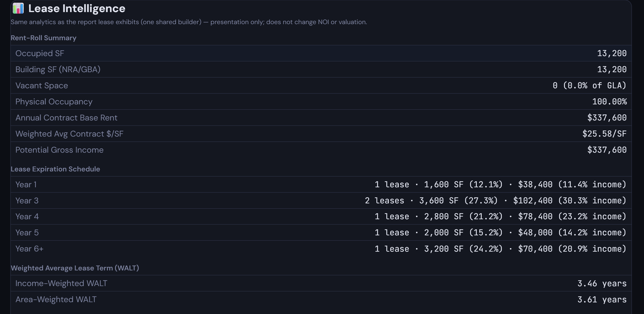Viewport: 644px width, 314px height.
Task: Select the Vacant Space label
Action: [42, 86]
